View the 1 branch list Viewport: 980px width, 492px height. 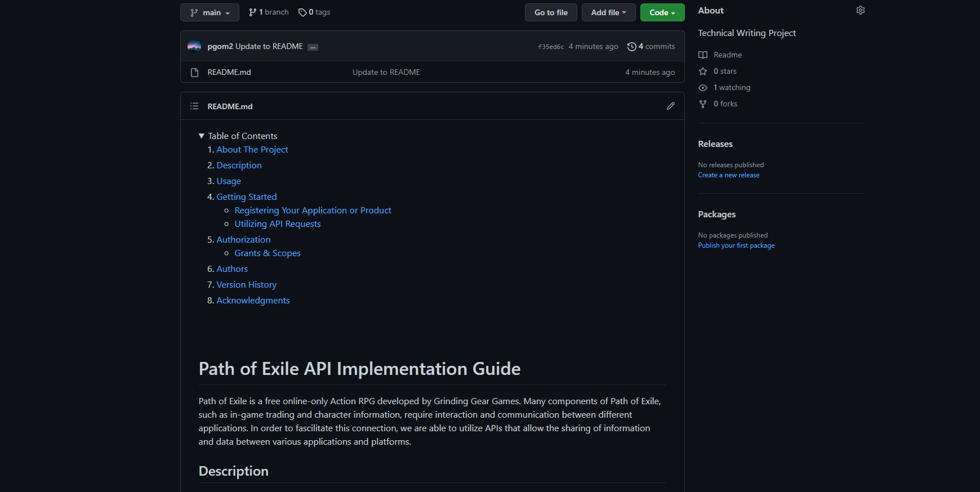269,12
